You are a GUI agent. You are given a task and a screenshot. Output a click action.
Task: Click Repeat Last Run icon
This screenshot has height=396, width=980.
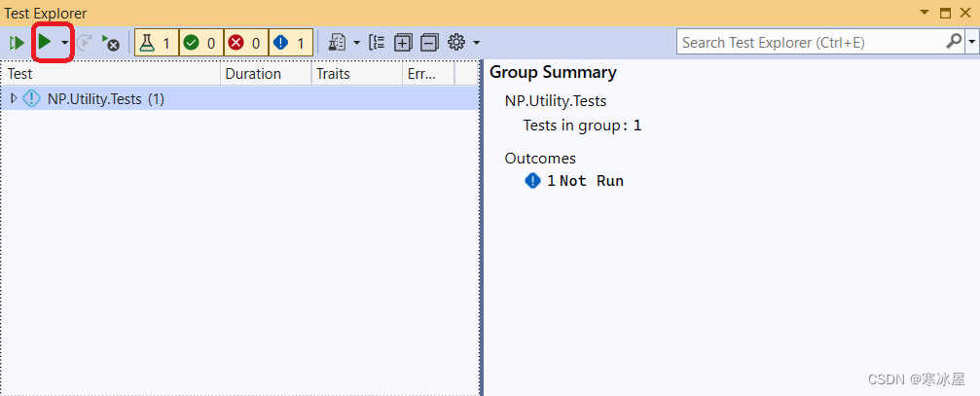(x=85, y=43)
